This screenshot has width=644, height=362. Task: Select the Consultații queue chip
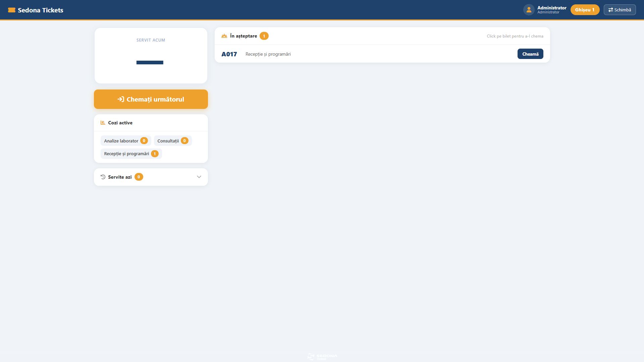tap(173, 141)
